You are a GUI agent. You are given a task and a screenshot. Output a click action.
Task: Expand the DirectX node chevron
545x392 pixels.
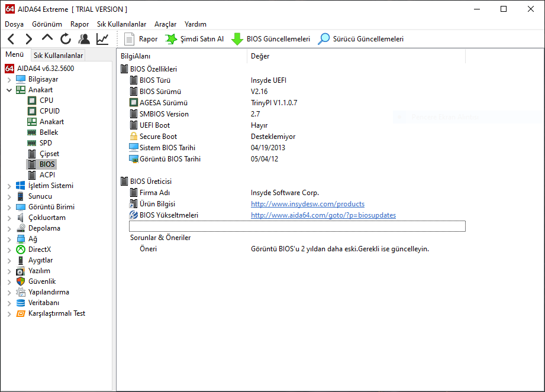(9, 250)
